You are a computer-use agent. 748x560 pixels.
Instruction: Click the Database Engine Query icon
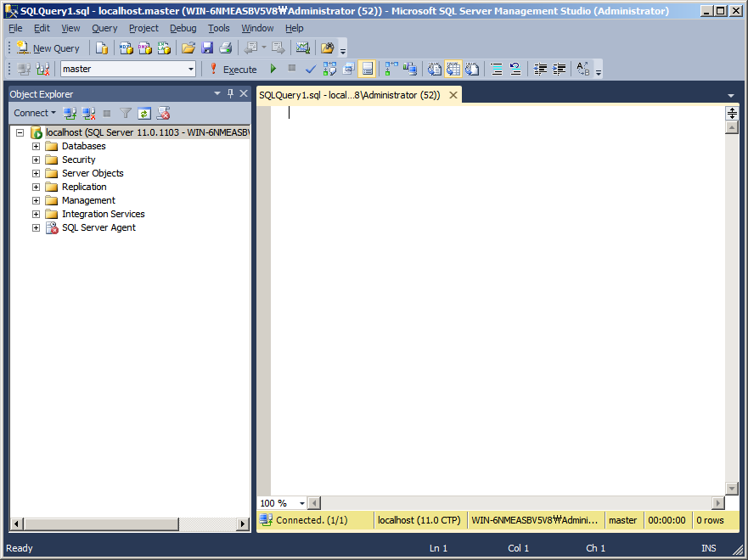point(102,48)
